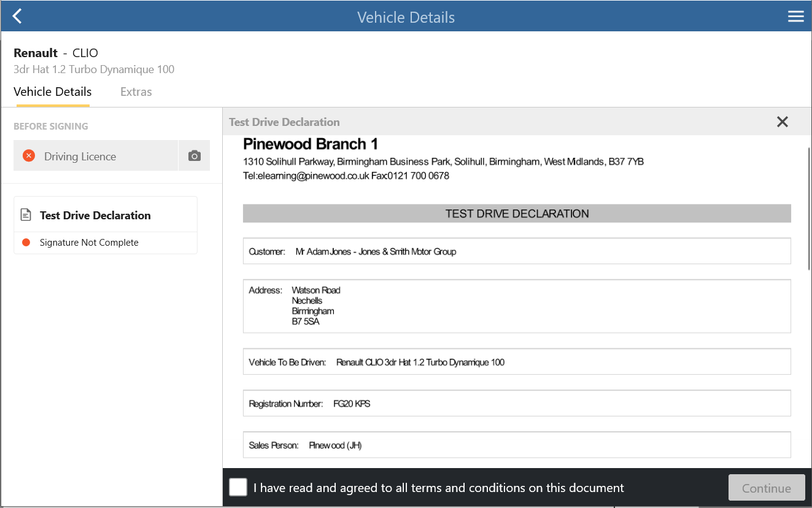Close the Test Drive Declaration panel

[782, 122]
